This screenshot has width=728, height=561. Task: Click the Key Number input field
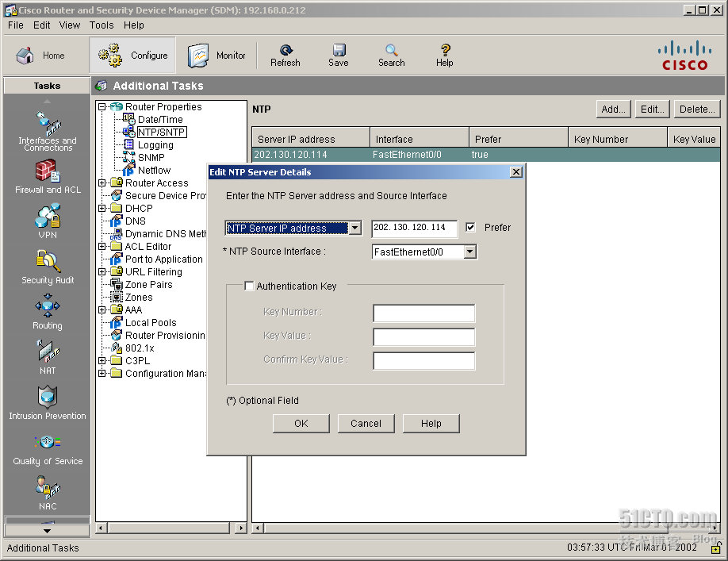pos(424,313)
